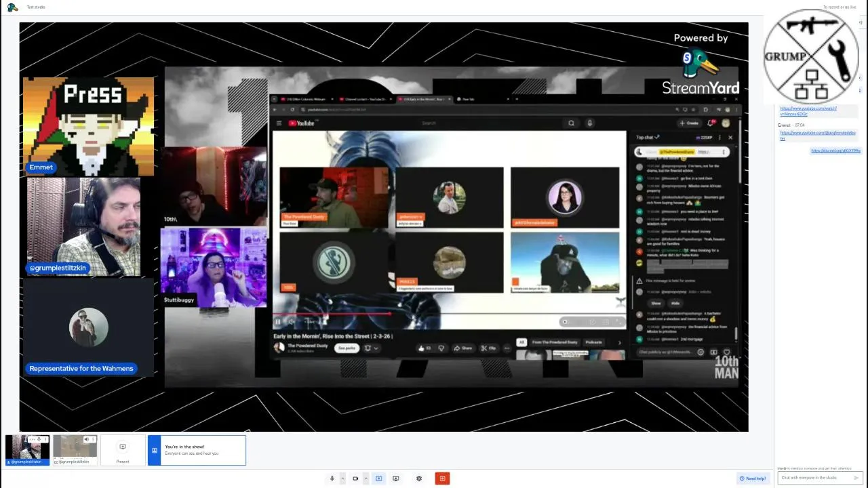The image size is (868, 488).
Task: Click YouTube voice search microphone
Action: coord(590,123)
